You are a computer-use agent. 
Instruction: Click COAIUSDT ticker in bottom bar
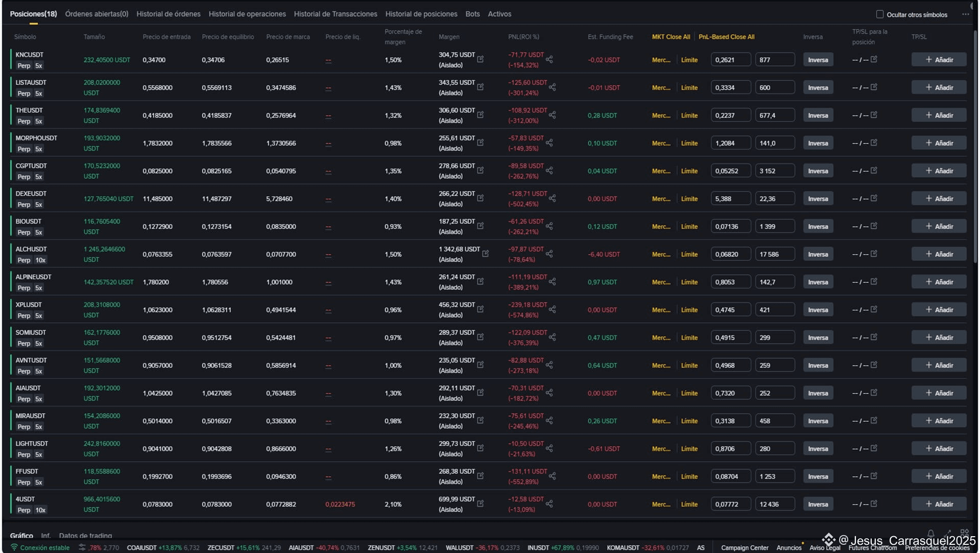[x=163, y=547]
